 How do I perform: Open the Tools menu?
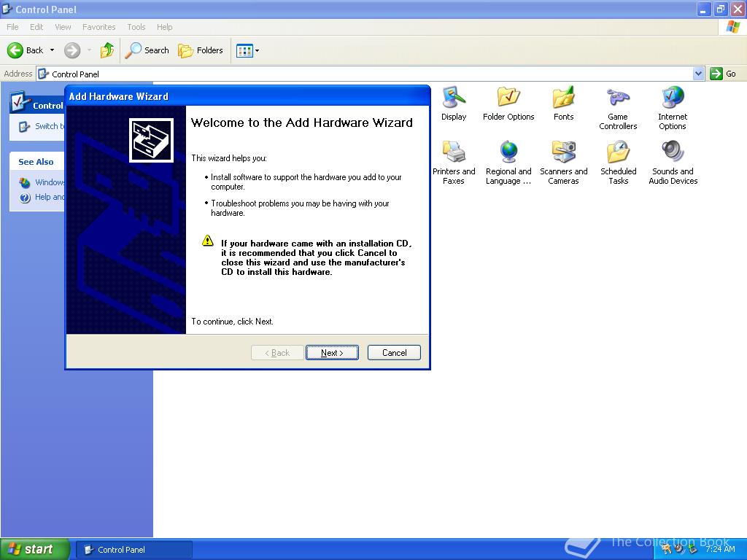tap(136, 27)
